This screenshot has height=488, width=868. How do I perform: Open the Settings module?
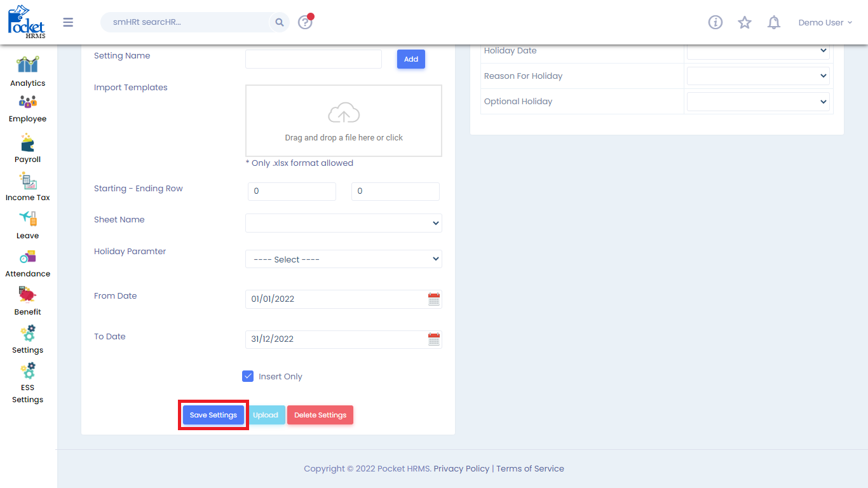(x=27, y=339)
